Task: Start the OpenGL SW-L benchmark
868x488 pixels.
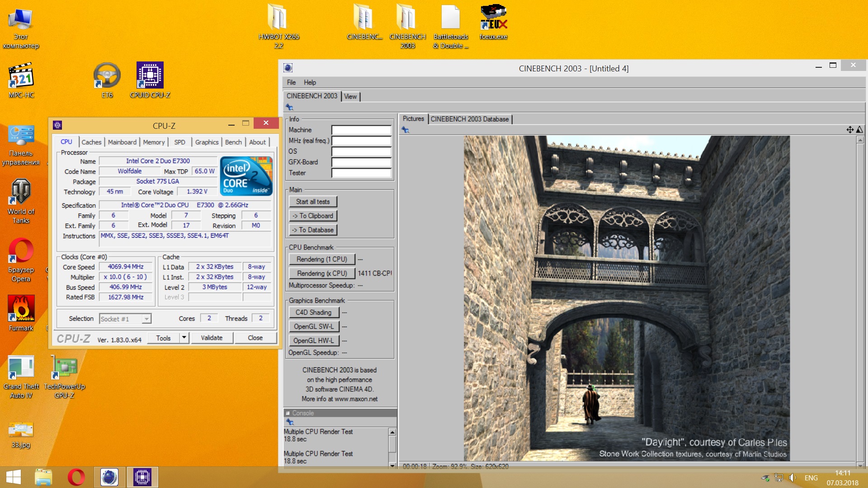Action: [313, 326]
